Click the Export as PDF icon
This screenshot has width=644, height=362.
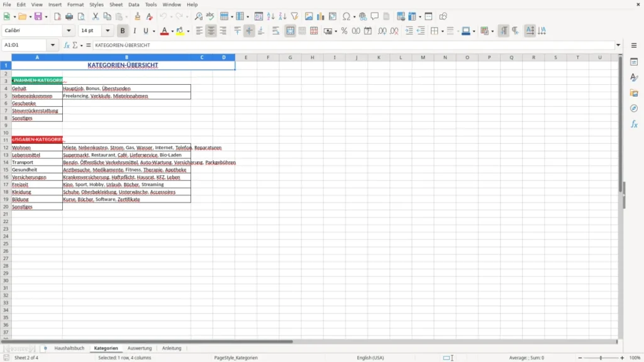tap(57, 16)
